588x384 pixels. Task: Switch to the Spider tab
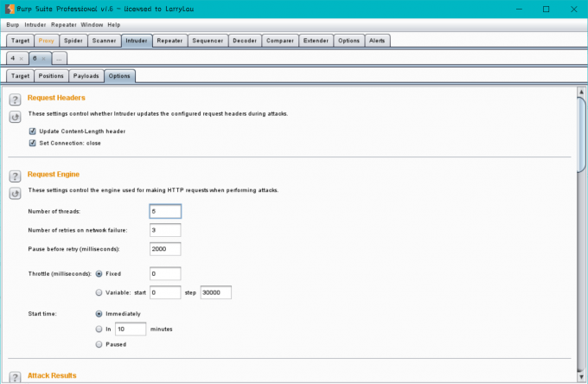tap(73, 41)
